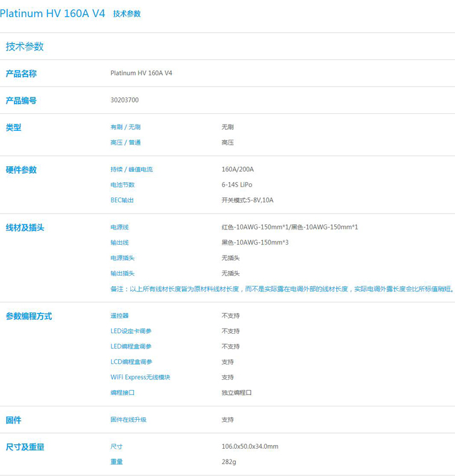Click the Platinum HV 160A V4 page title
Viewport: 455px width, 476px height.
pyautogui.click(x=52, y=13)
